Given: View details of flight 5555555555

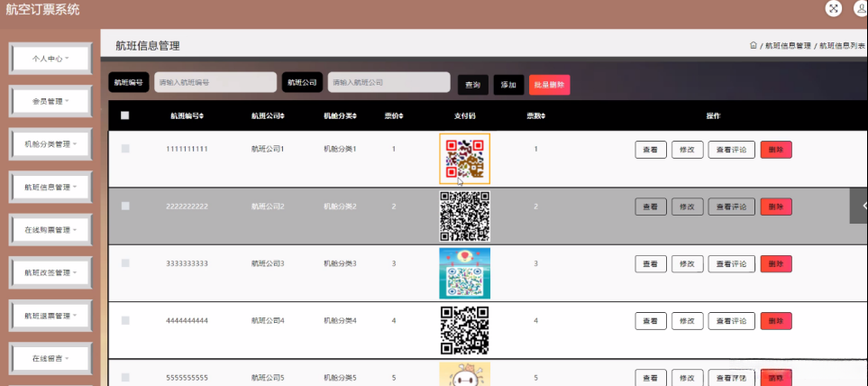Looking at the screenshot, I should [651, 378].
